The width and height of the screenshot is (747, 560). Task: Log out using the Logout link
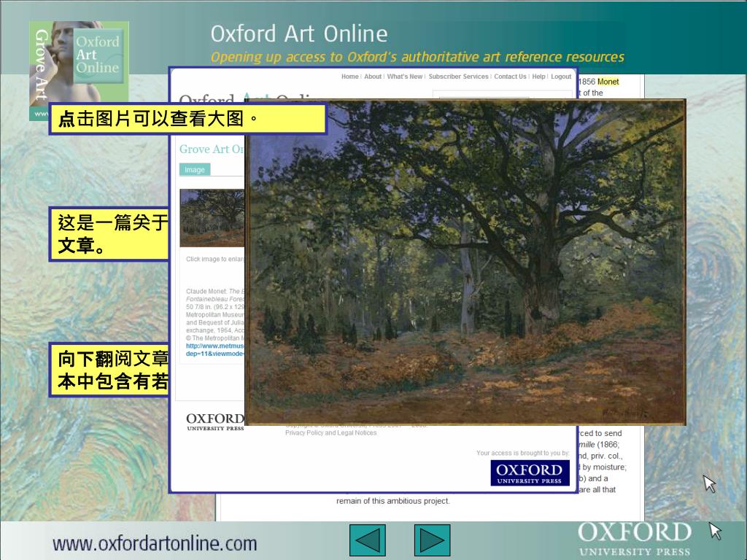(561, 77)
